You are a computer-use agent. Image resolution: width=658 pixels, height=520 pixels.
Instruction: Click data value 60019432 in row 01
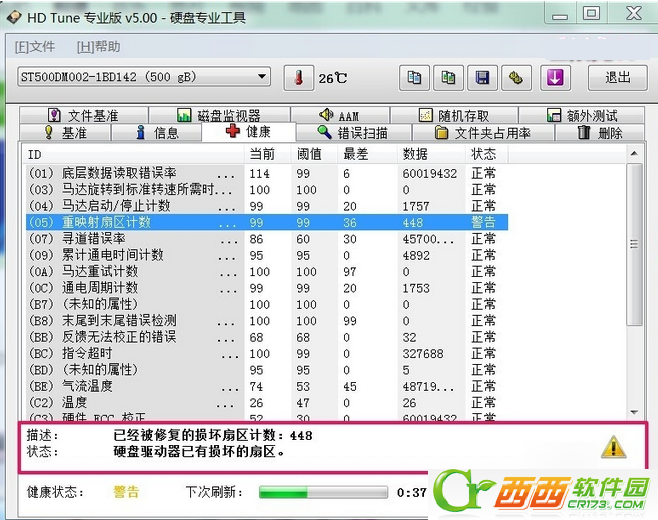(430, 173)
